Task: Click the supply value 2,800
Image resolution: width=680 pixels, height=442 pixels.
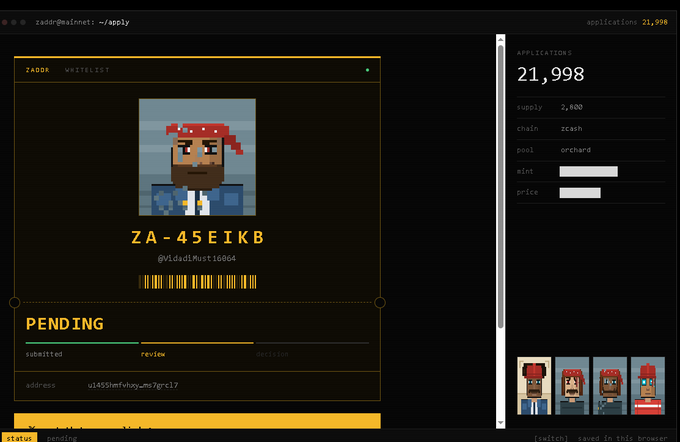Action: coord(572,107)
